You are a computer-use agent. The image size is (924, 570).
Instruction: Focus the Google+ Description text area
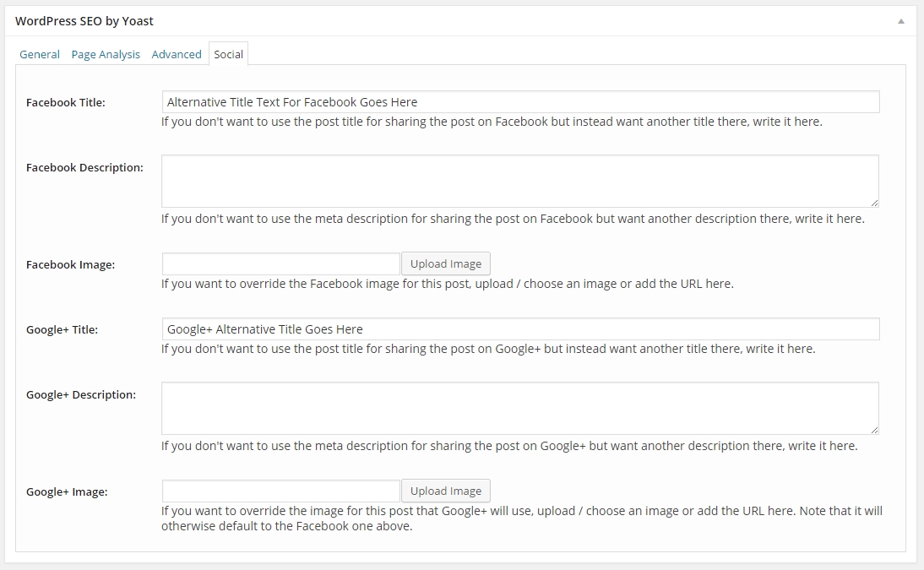click(520, 408)
